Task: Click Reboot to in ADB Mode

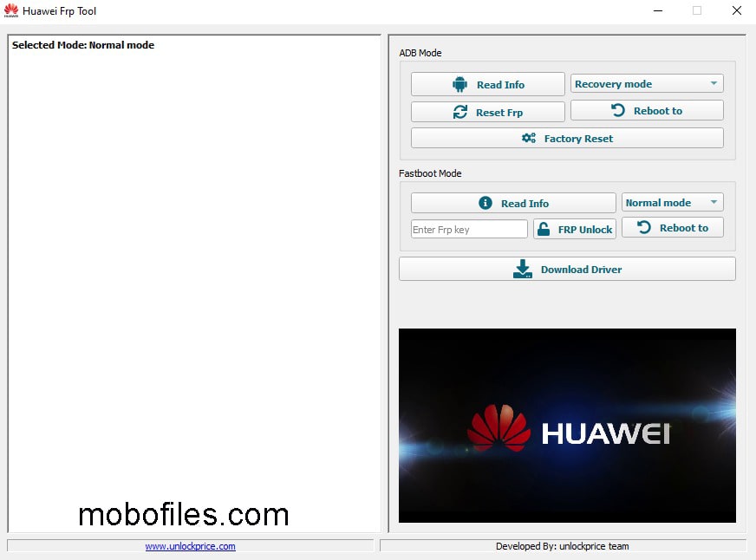Action: pyautogui.click(x=647, y=110)
